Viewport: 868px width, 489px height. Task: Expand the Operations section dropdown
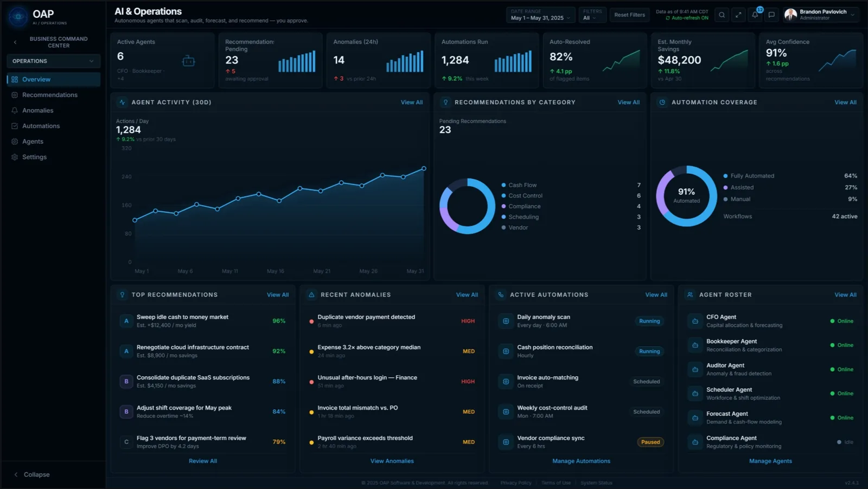pyautogui.click(x=53, y=61)
